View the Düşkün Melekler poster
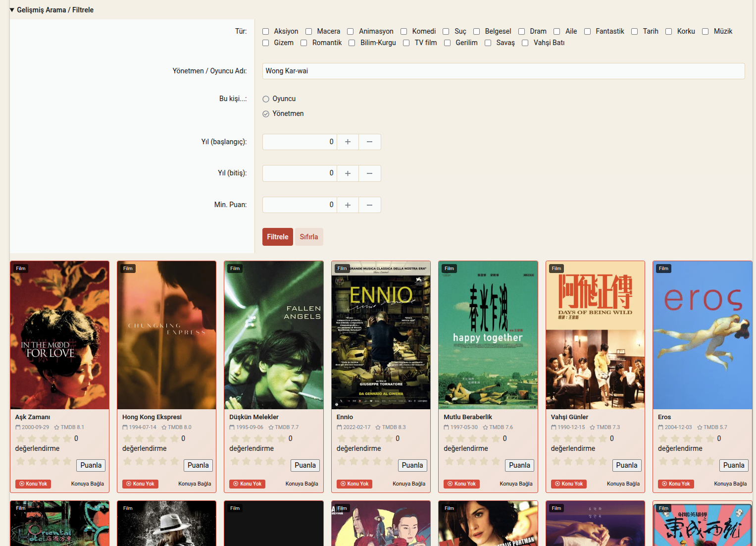Viewport: 756px width, 546px height. point(274,335)
